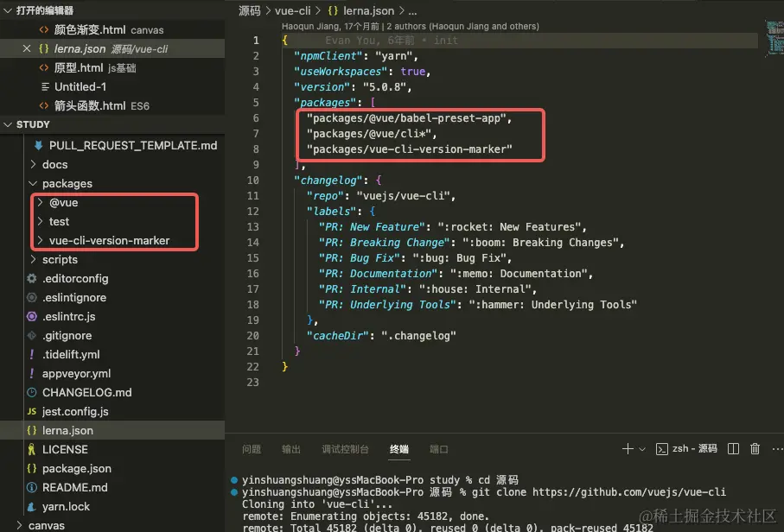Click the "useWorkspaces": true line
The width and height of the screenshot is (784, 532).
[x=362, y=72]
